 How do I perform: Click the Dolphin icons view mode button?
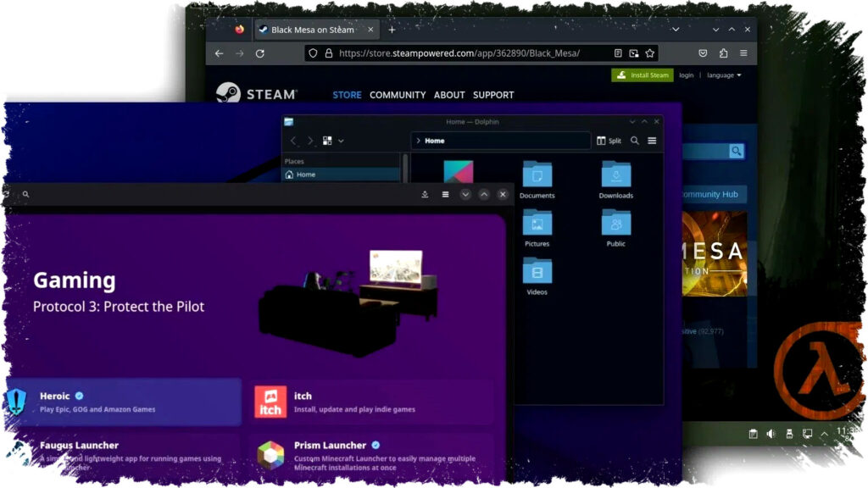point(327,141)
